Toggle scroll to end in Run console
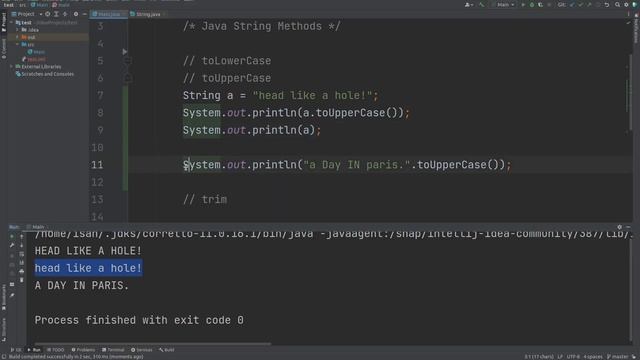This screenshot has height=360, width=640. click(x=22, y=263)
